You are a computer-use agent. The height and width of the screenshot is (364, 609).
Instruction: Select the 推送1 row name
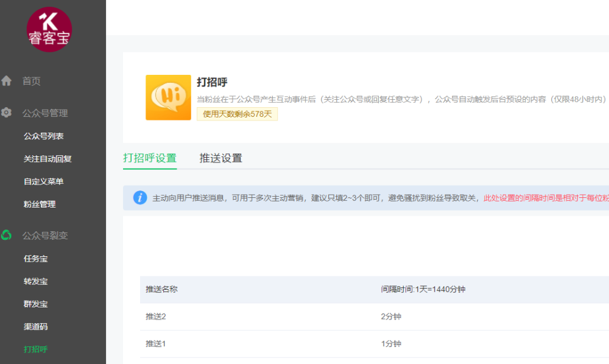coord(156,344)
